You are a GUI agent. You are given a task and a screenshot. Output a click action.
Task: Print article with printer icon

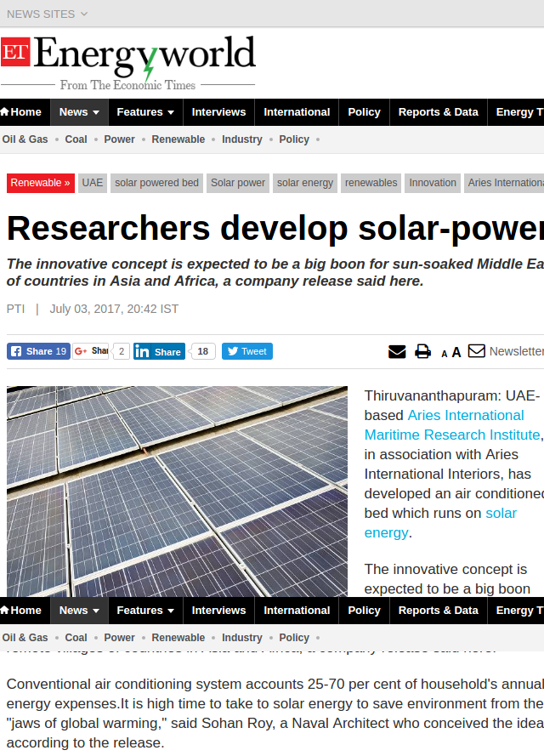pyautogui.click(x=422, y=351)
